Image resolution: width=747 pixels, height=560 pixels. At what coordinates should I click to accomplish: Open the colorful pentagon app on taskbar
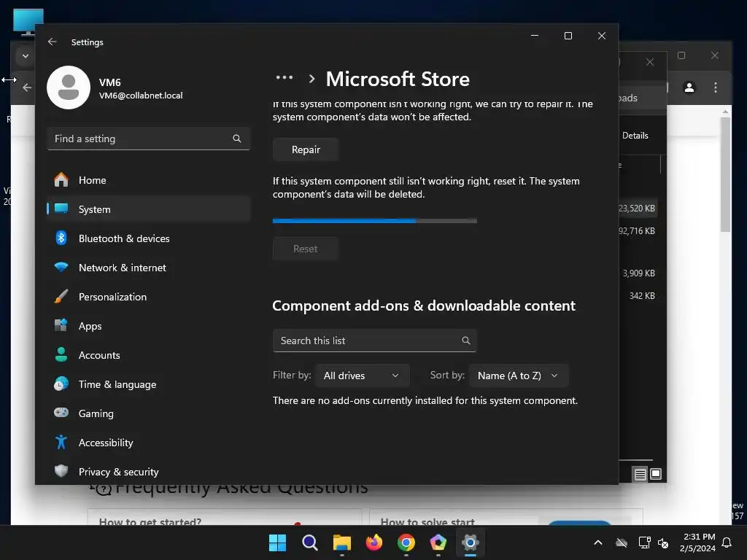pos(438,542)
